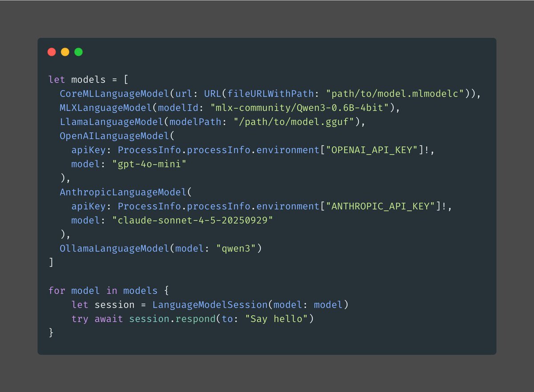Click "let" on the models declaration line
Viewport: 534px width, 392px height.
57,80
